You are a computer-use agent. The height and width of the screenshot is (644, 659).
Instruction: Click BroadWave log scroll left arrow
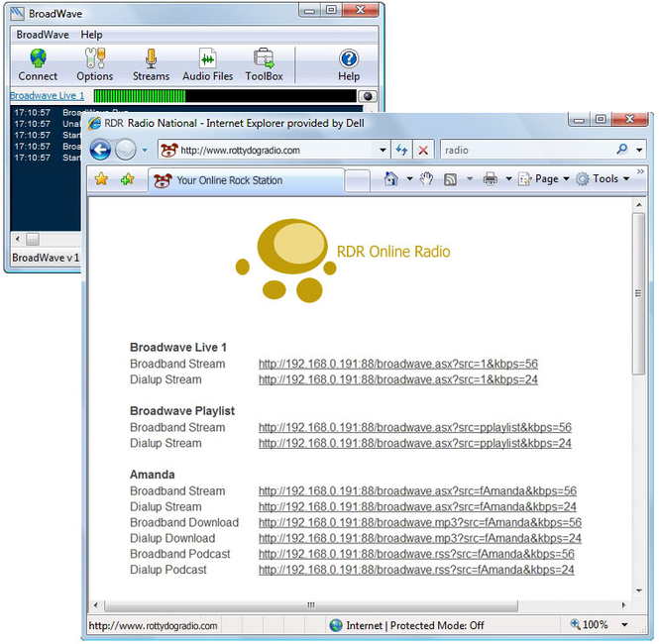[x=17, y=239]
